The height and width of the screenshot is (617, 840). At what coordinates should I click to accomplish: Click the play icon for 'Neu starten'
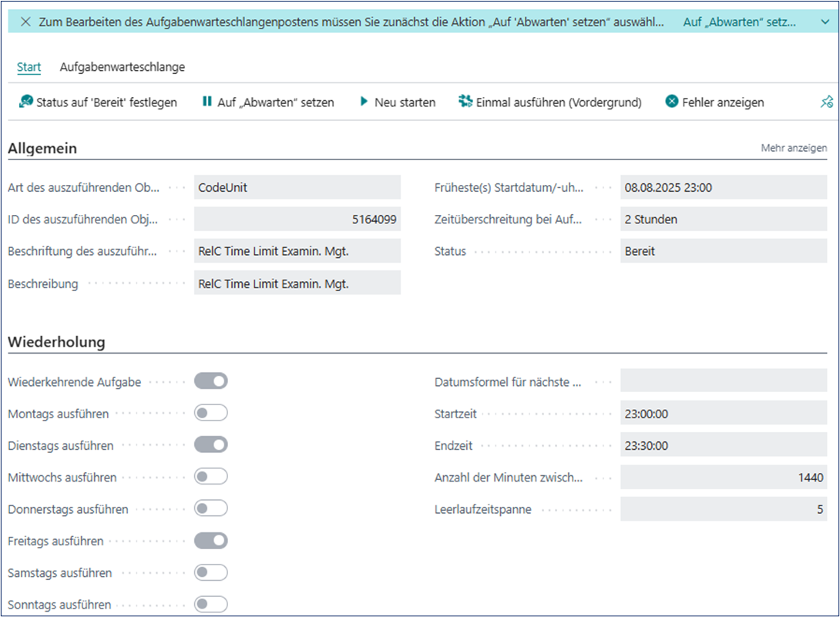[364, 102]
